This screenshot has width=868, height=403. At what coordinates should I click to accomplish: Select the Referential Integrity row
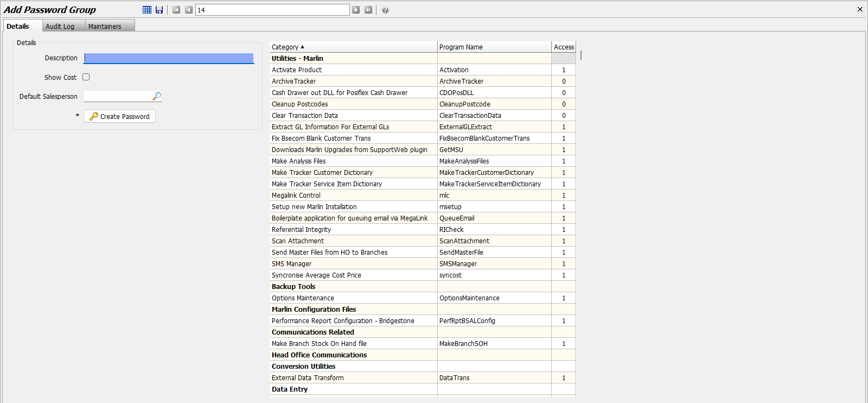click(423, 229)
